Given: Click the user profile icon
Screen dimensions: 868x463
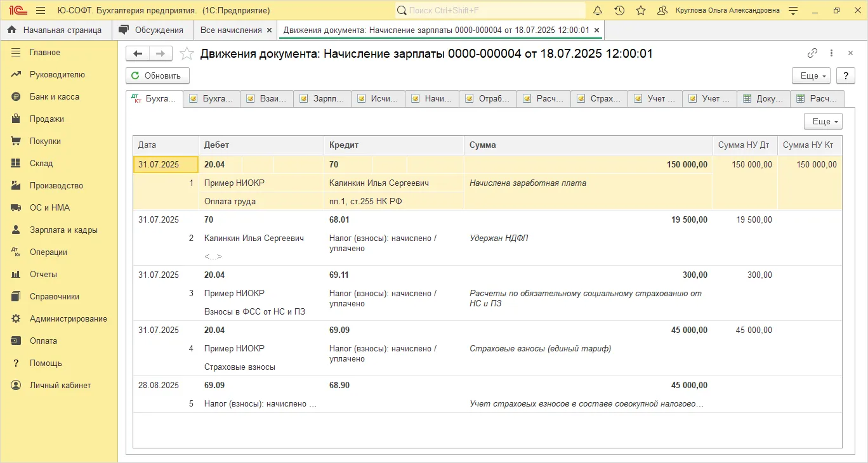Looking at the screenshot, I should [663, 11].
